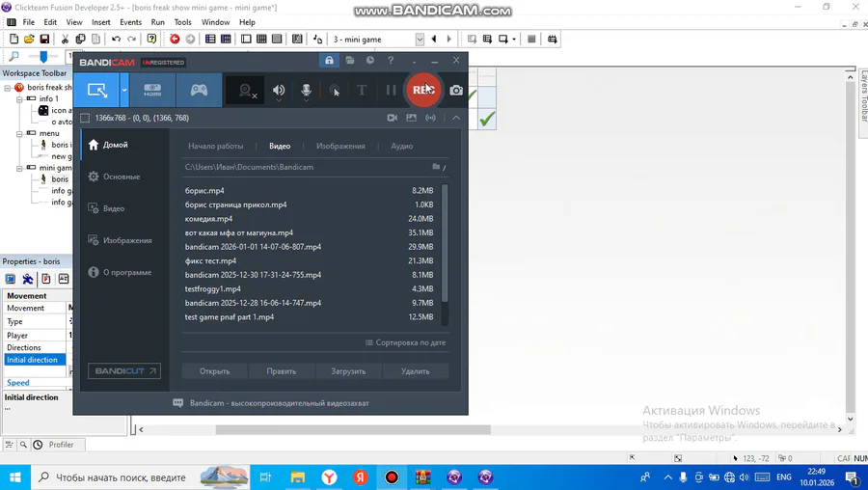
Task: Click the Bandicam pause button
Action: tap(391, 91)
